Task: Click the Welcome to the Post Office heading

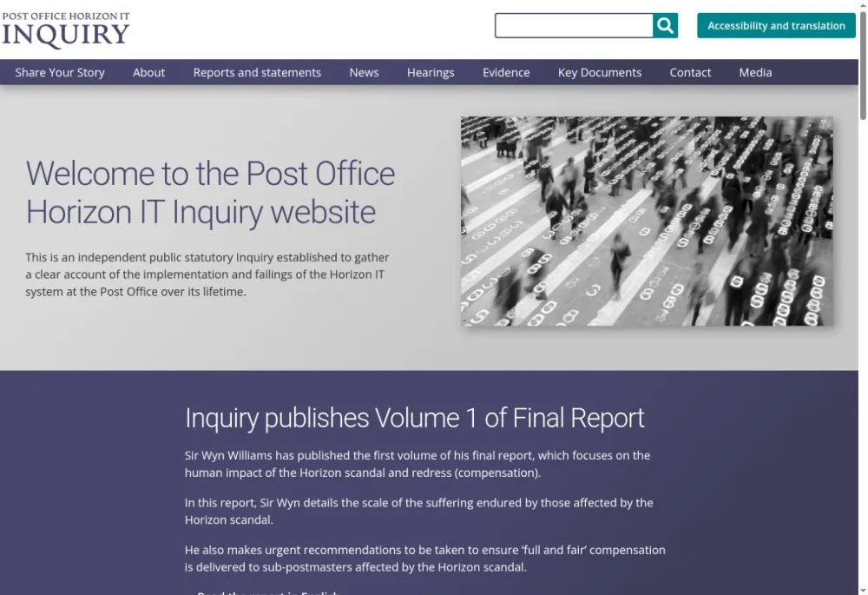Action: 210,192
